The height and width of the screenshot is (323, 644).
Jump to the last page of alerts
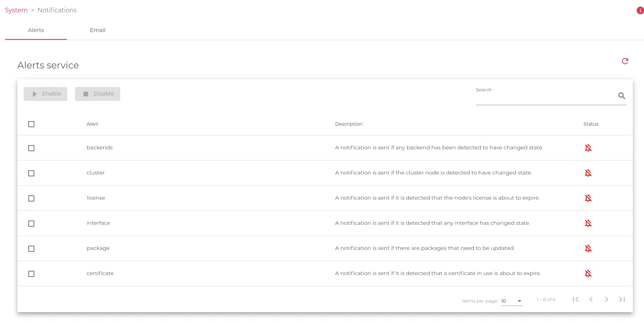(622, 299)
